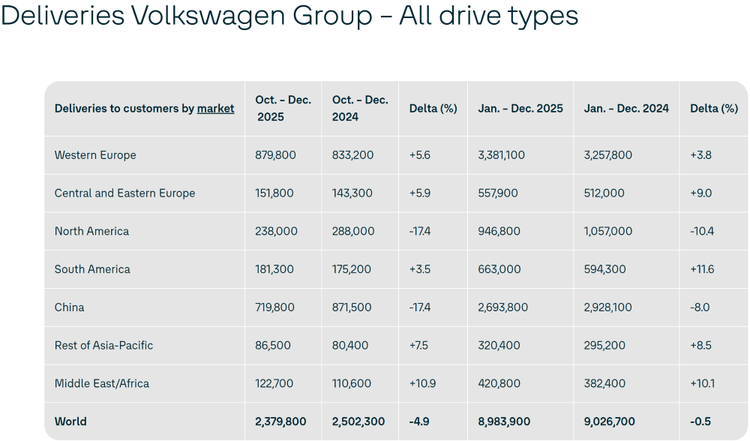Click the World total value 2,379,800
Image resolution: width=750 pixels, height=441 pixels.
[x=282, y=421]
